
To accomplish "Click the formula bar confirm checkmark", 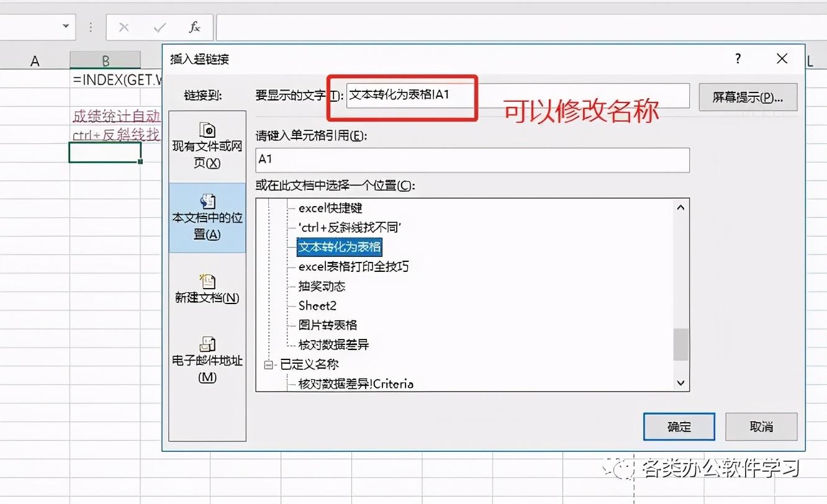I will (160, 27).
